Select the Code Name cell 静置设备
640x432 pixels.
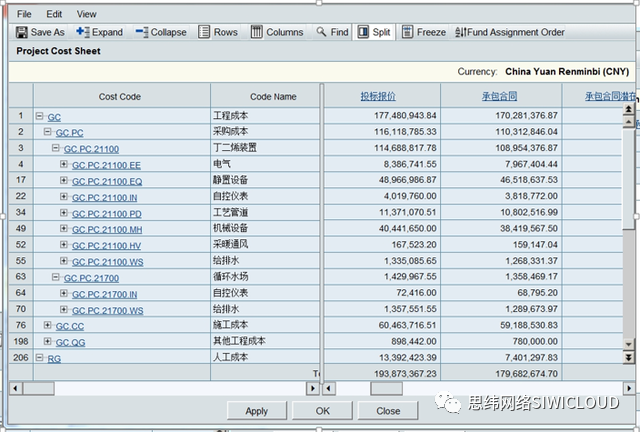pos(265,180)
